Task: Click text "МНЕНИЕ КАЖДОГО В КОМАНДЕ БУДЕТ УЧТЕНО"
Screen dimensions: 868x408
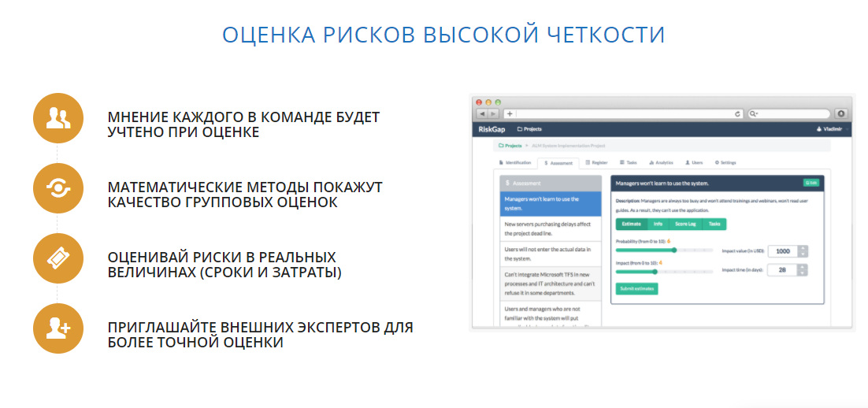Action: 244,125
